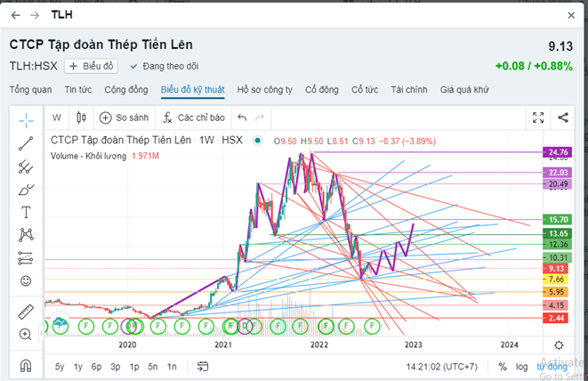Open the Tổng quan tab
The image size is (588, 381).
click(31, 90)
